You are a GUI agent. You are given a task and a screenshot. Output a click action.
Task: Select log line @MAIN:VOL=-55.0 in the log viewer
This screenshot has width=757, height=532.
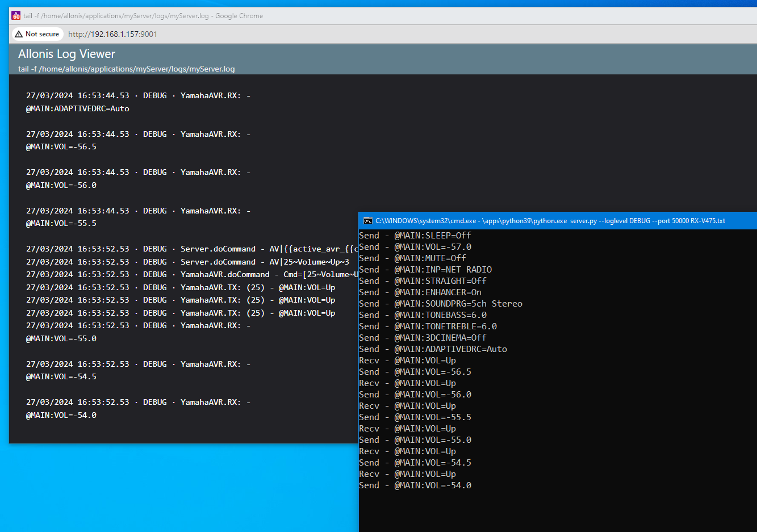coord(61,338)
